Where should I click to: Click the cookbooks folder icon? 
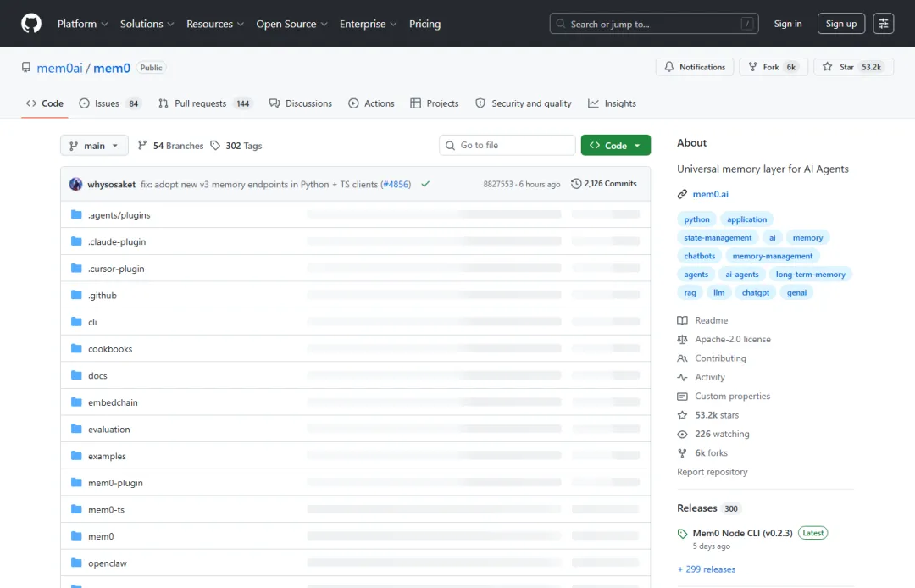(x=76, y=348)
